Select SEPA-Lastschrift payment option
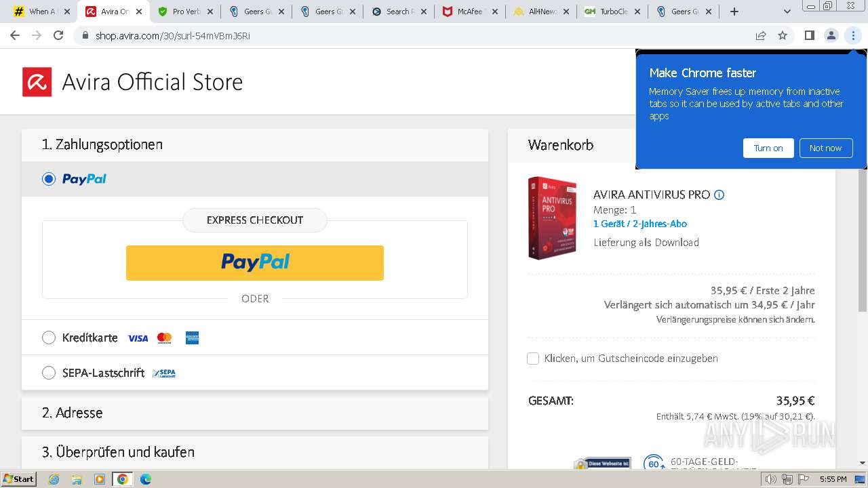This screenshot has width=868, height=488. coord(49,373)
